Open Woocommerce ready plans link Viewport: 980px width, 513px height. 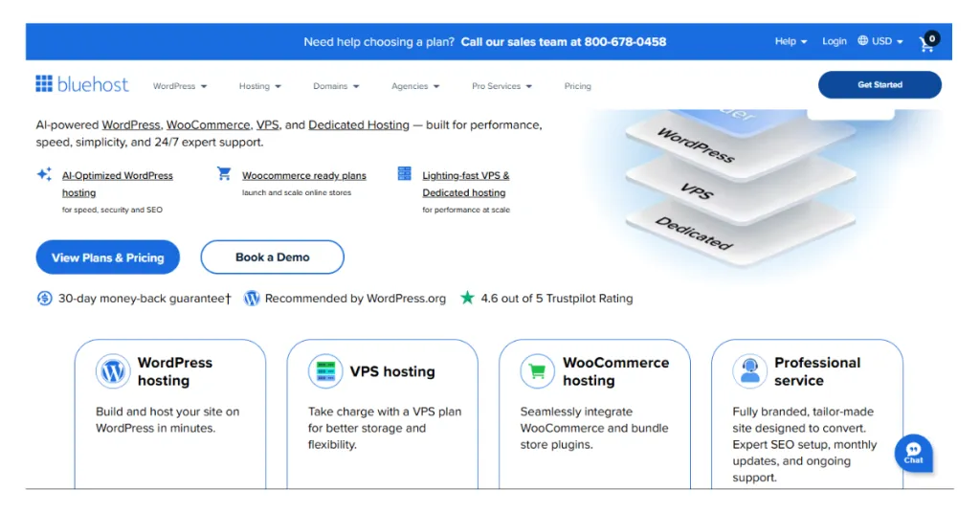(x=304, y=175)
